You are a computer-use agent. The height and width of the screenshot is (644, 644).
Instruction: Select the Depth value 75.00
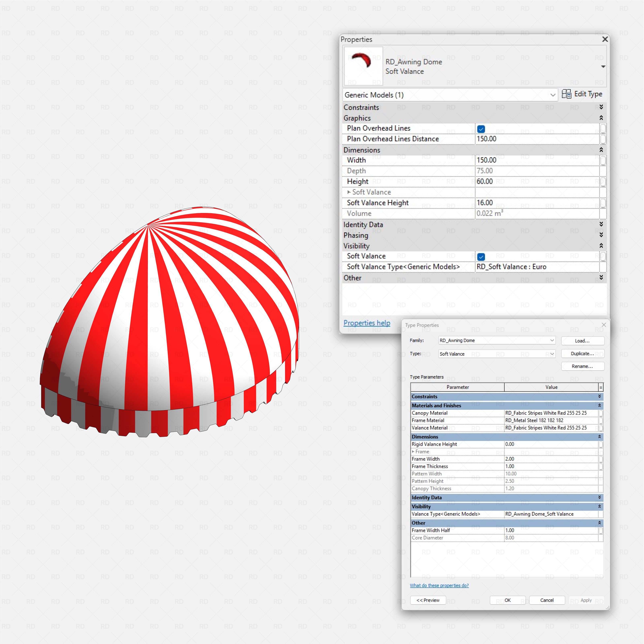click(537, 171)
